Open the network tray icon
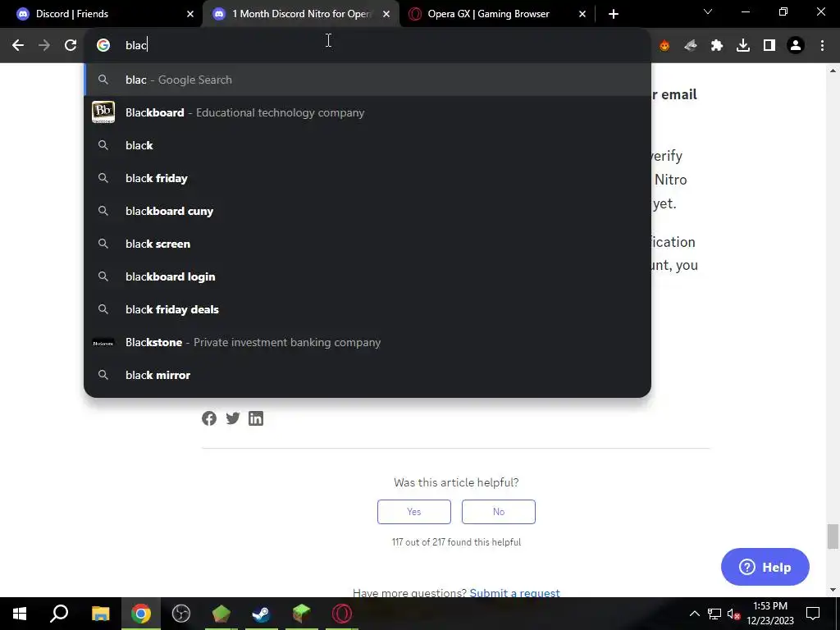 click(714, 614)
